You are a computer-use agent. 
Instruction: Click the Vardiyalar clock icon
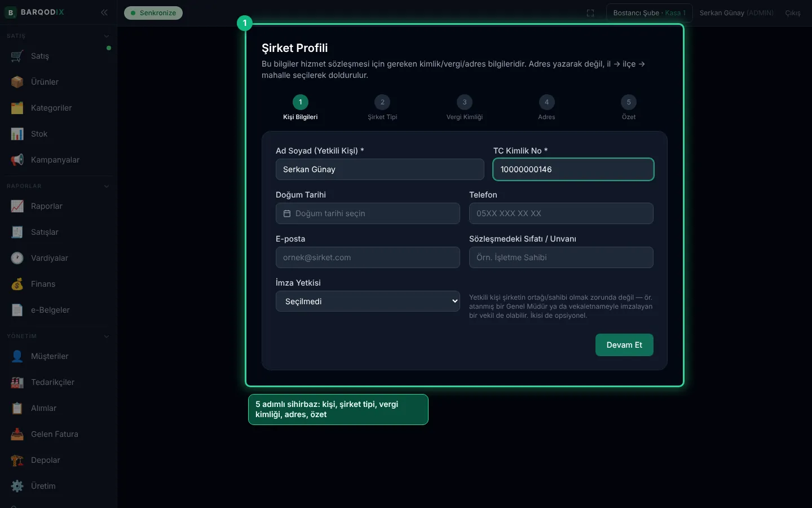point(17,258)
